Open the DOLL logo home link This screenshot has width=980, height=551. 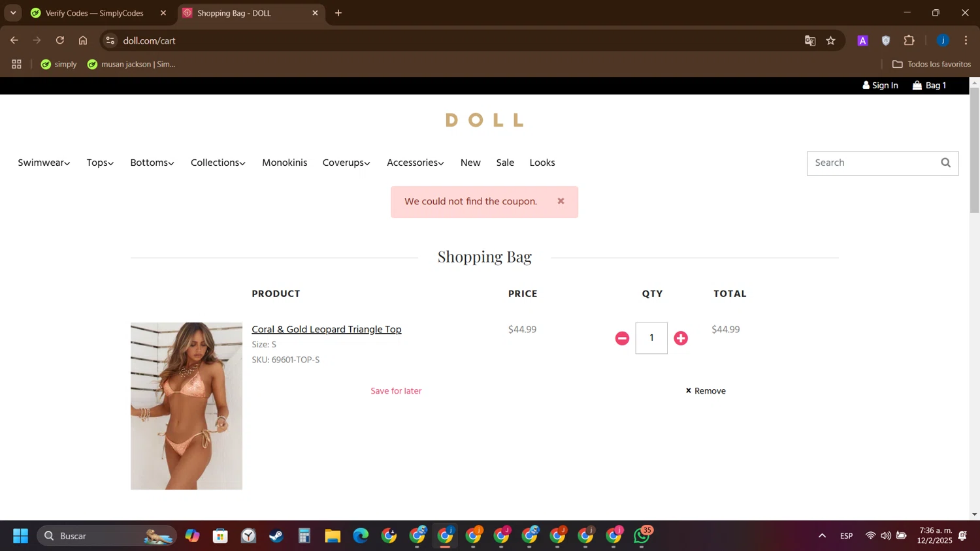pyautogui.click(x=484, y=120)
